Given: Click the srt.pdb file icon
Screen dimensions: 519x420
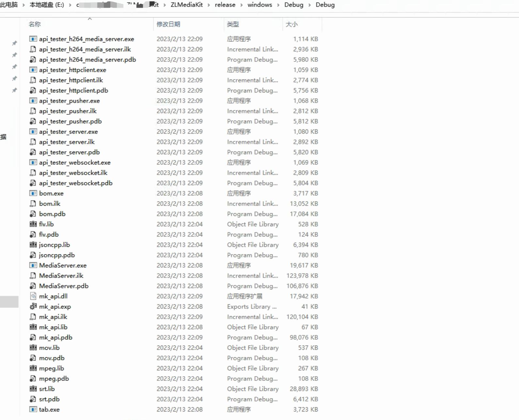Looking at the screenshot, I should [33, 399].
